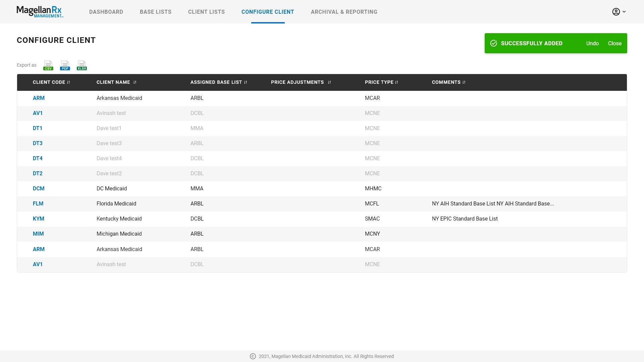Click the MagellanRx Management logo
Viewport: 644px width, 362px height.
40,12
